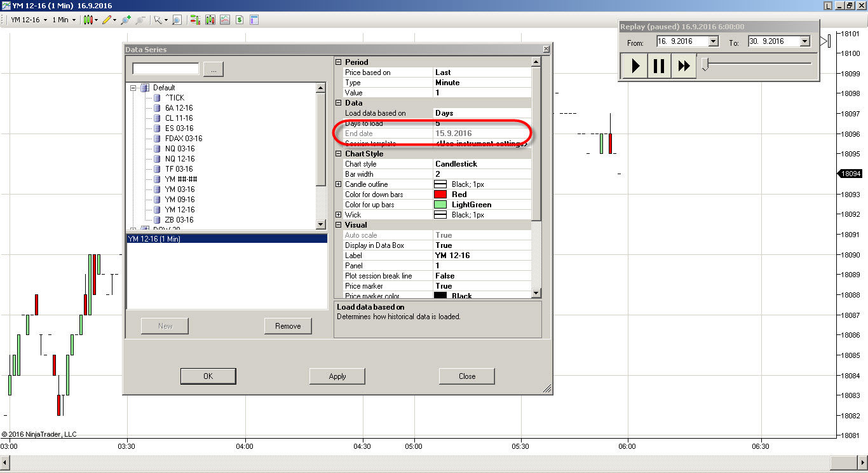This screenshot has height=473, width=868.
Task: Click the Remove button
Action: [x=288, y=326]
